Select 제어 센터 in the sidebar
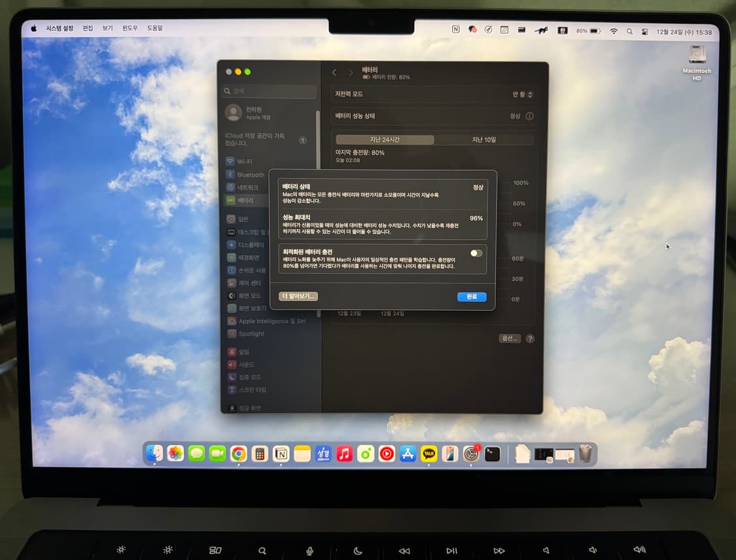Viewport: 736px width, 560px height. 247,283
